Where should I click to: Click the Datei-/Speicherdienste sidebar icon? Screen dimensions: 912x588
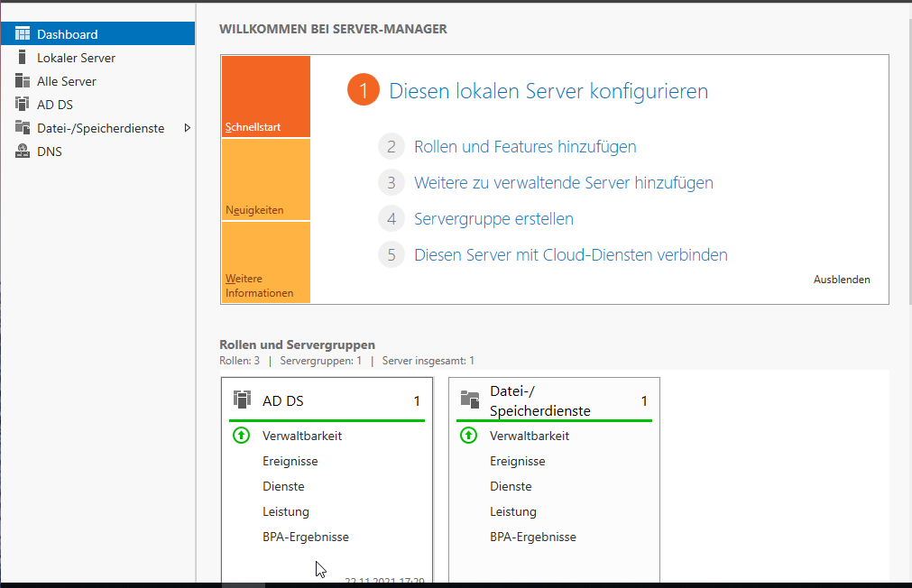click(x=23, y=128)
